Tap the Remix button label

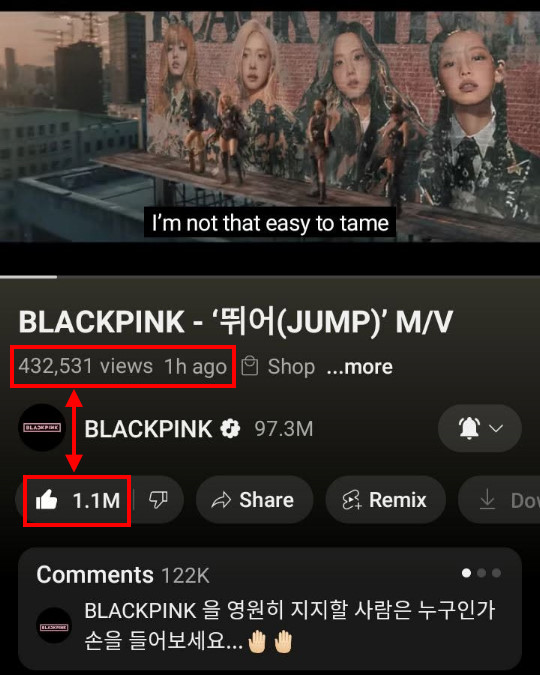(398, 500)
